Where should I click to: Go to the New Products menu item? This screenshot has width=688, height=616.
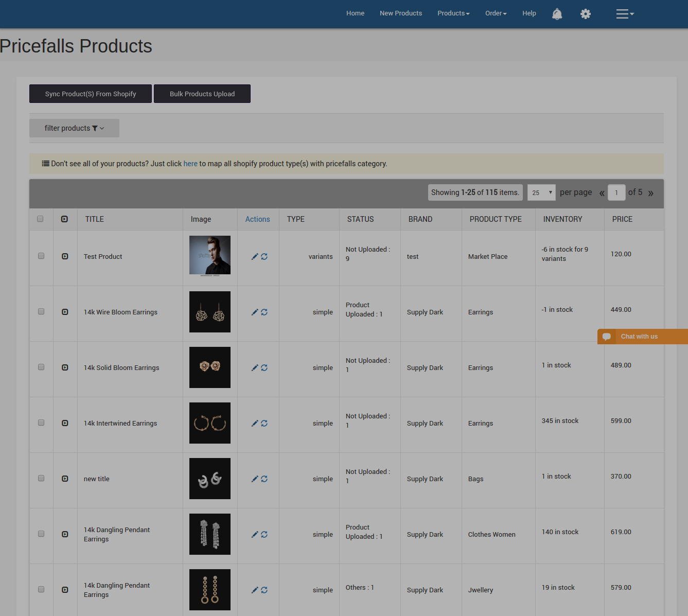[x=401, y=13]
